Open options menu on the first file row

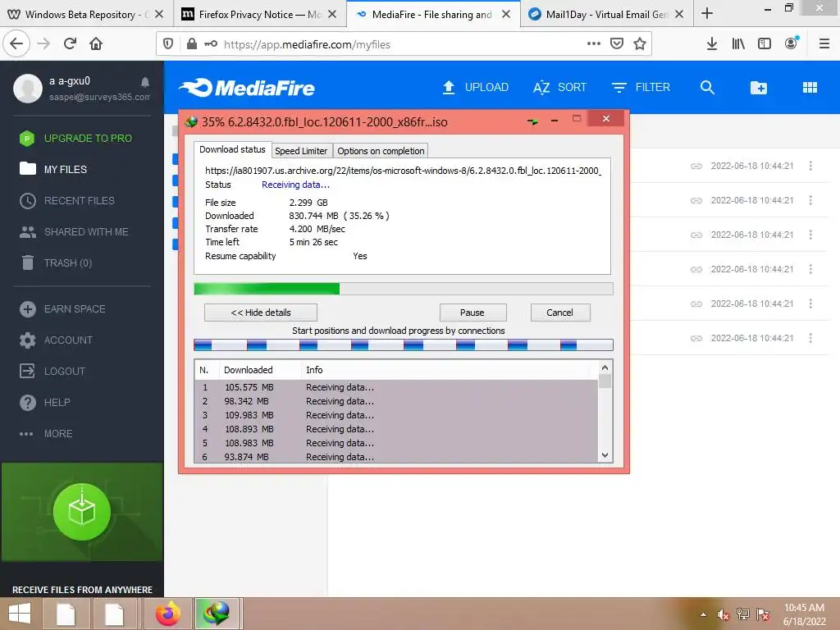[x=810, y=166]
